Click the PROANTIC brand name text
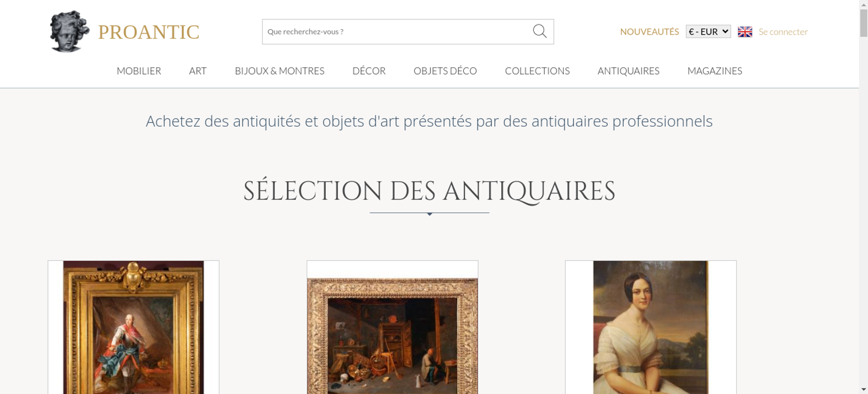Screen dimensions: 868x394 tap(148, 32)
